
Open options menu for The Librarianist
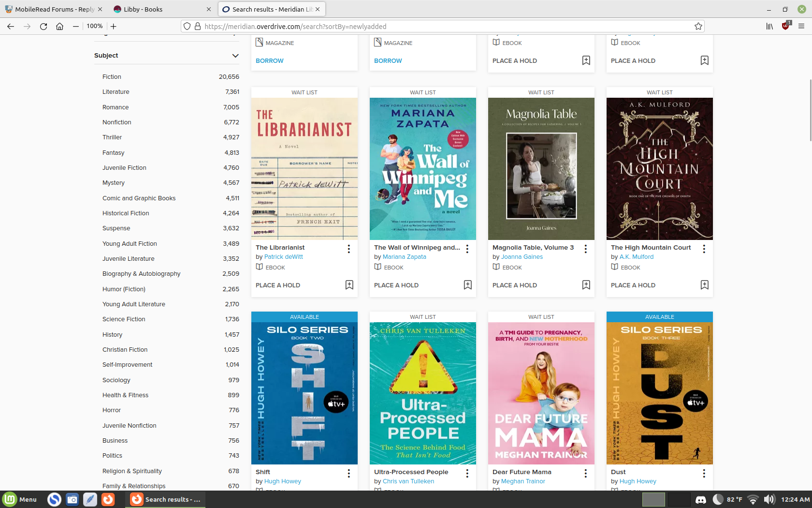348,249
